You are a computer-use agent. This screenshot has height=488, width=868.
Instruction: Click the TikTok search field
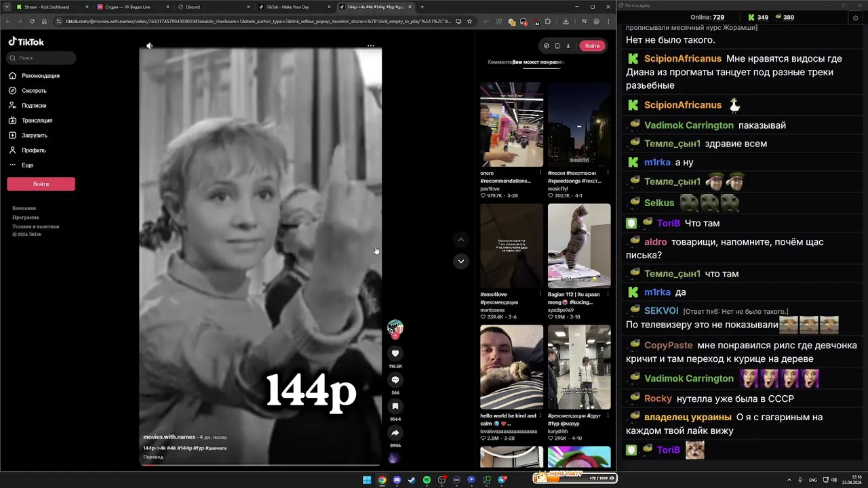(x=41, y=58)
